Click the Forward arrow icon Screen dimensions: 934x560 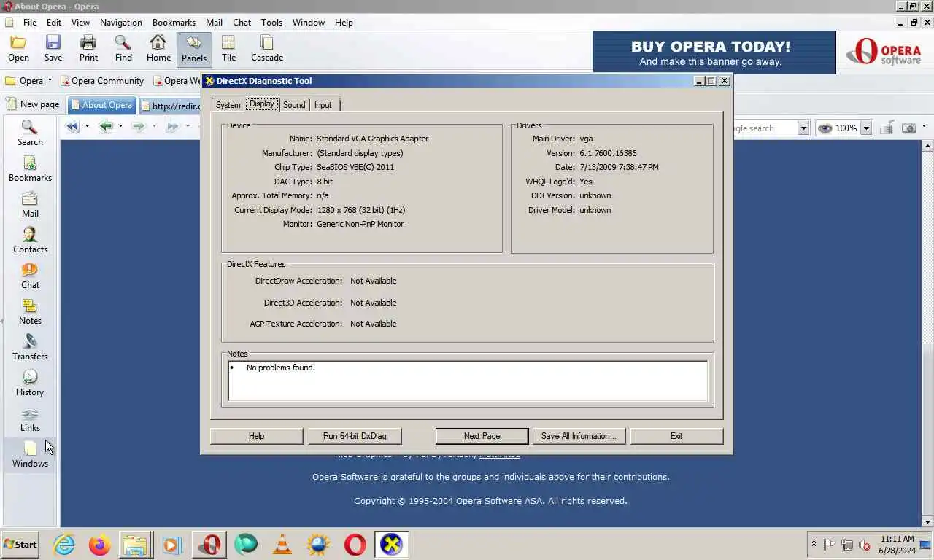click(139, 127)
